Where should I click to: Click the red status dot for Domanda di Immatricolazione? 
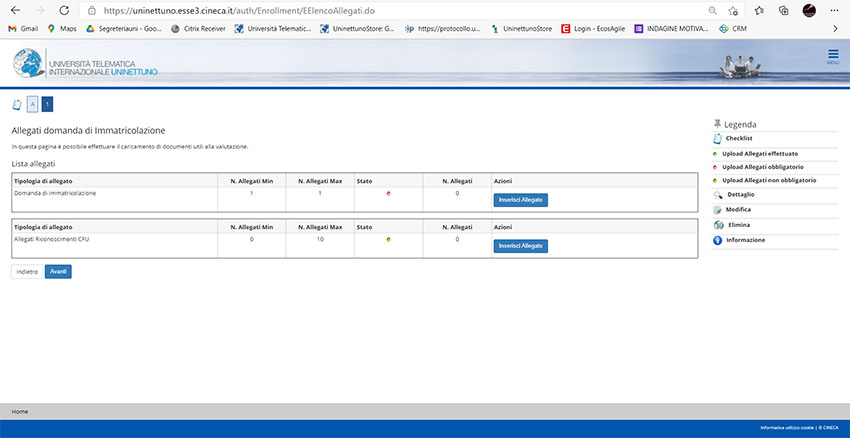click(x=388, y=193)
